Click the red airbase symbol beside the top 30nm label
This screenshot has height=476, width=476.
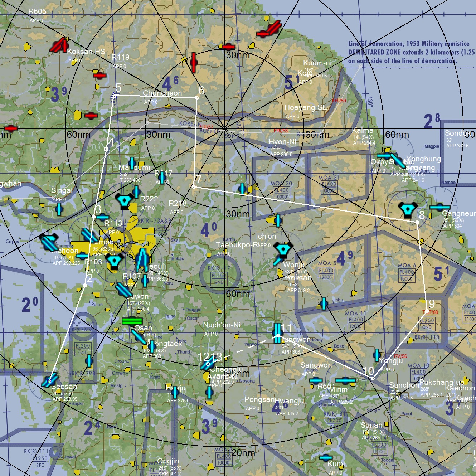click(x=228, y=47)
